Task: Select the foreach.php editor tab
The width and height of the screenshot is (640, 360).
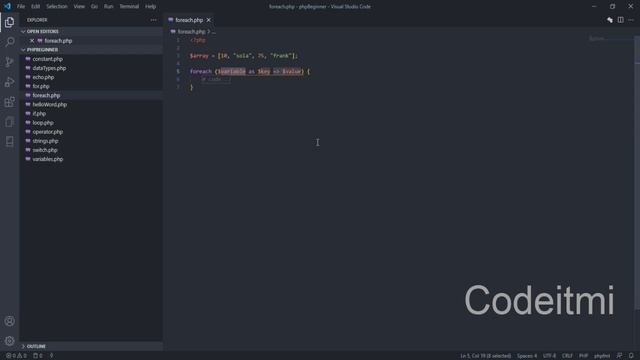Action: 189,20
